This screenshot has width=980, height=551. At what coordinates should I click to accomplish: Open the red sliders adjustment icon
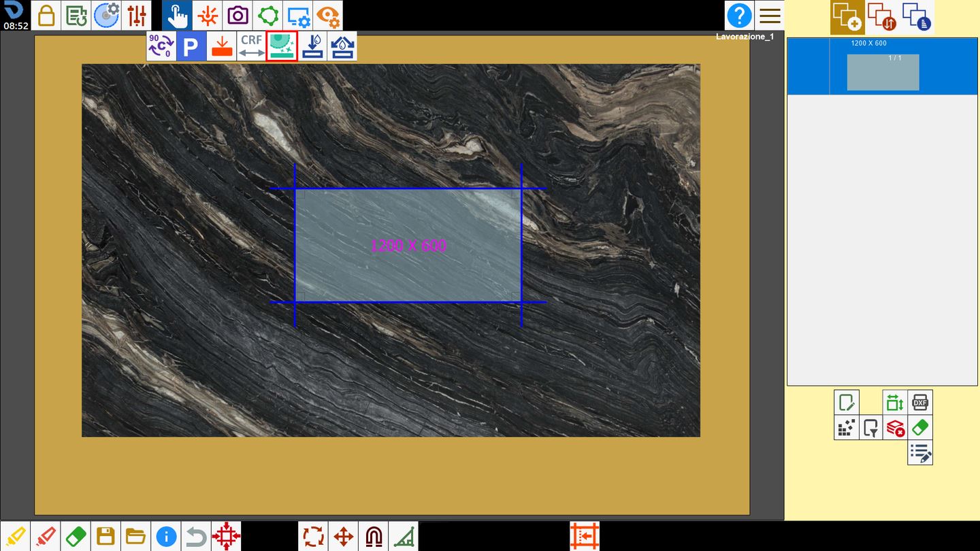tap(136, 15)
